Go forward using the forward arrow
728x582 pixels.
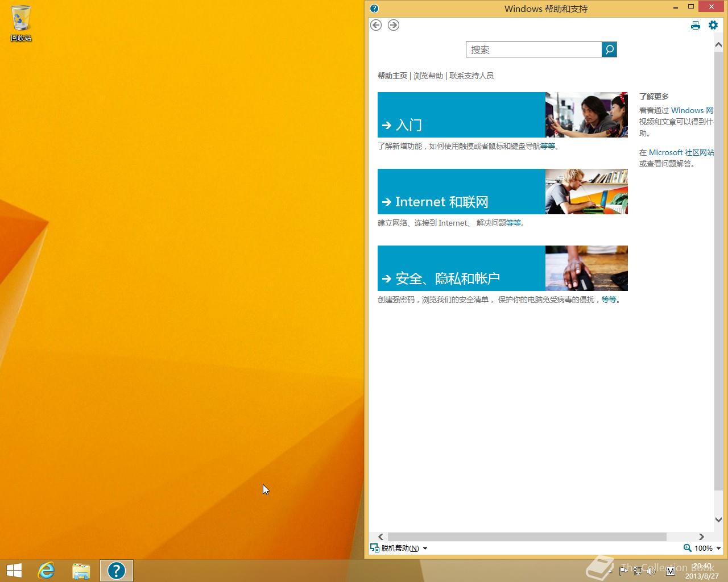coord(394,25)
